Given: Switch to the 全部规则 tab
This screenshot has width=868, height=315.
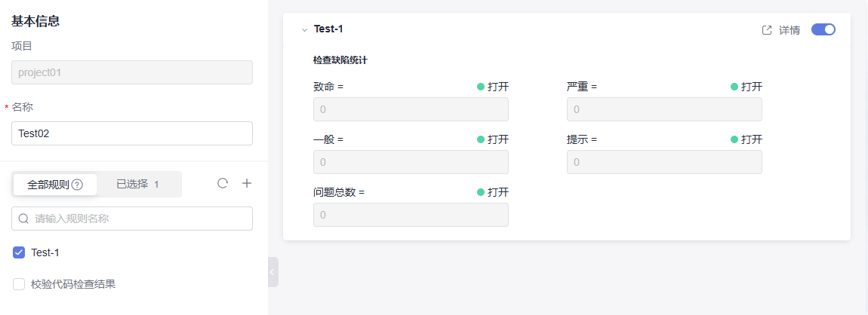Looking at the screenshot, I should pos(54,185).
